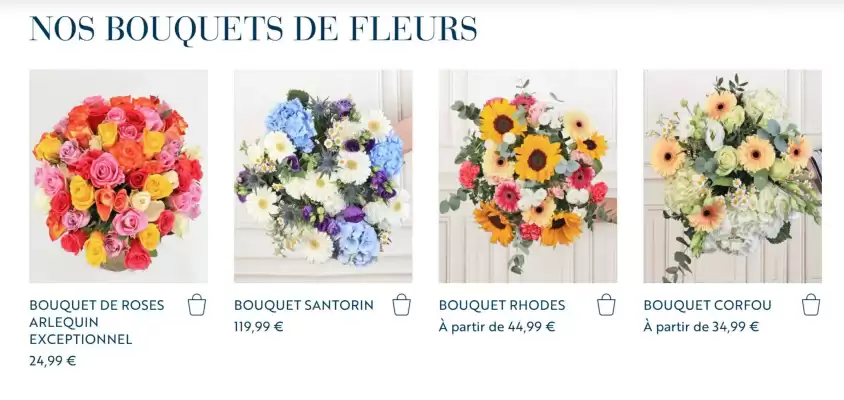Screen dimensions: 844x400
Task: Add Bouquet Rhodes to the basket
Action: click(606, 305)
